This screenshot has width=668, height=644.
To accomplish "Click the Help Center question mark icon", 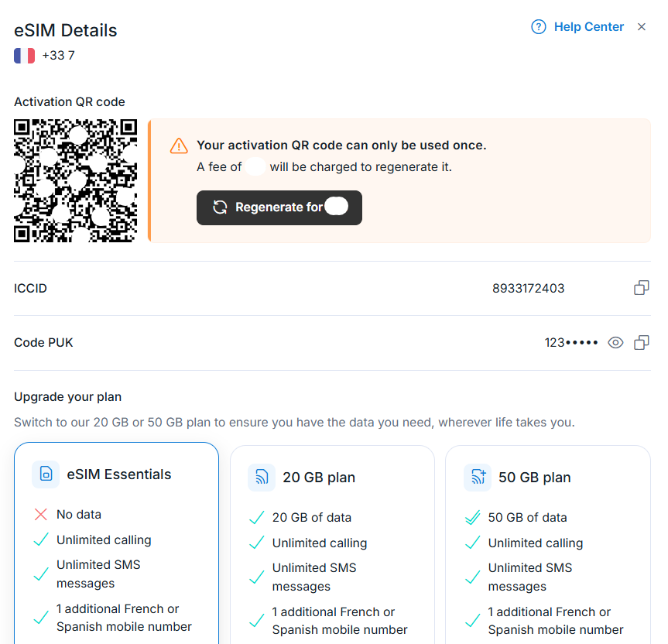I will tap(538, 27).
